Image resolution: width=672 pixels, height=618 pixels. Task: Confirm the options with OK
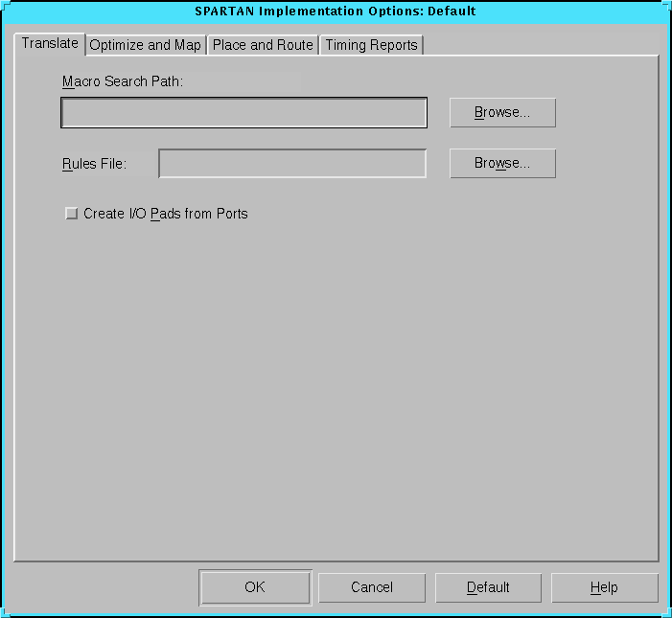click(255, 587)
